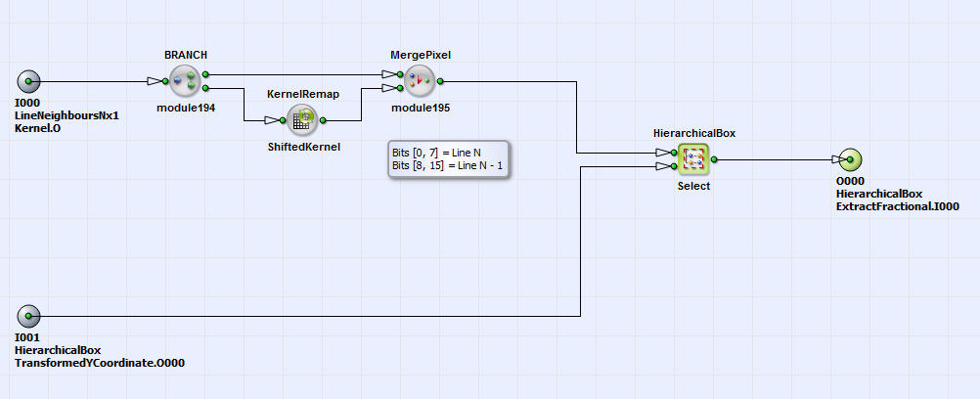Viewport: 980px width, 399px height.
Task: Select the MergePixel module195 icon
Action: 420,80
